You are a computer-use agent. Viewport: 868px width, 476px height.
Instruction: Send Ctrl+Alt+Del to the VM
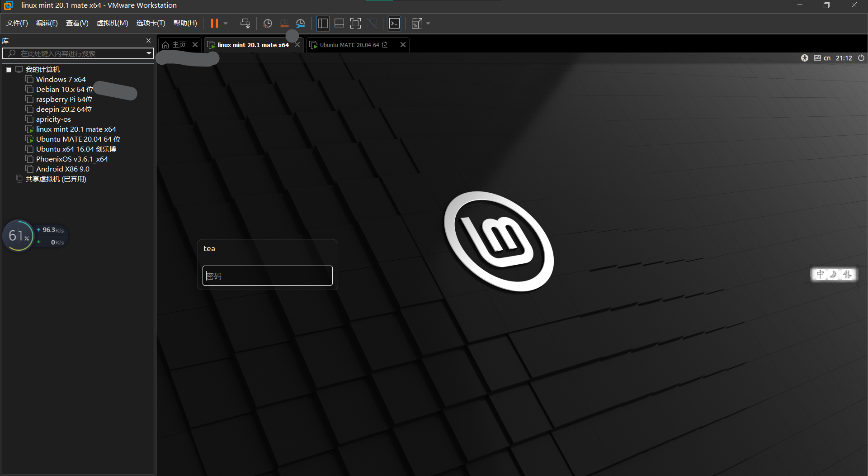[x=245, y=23]
